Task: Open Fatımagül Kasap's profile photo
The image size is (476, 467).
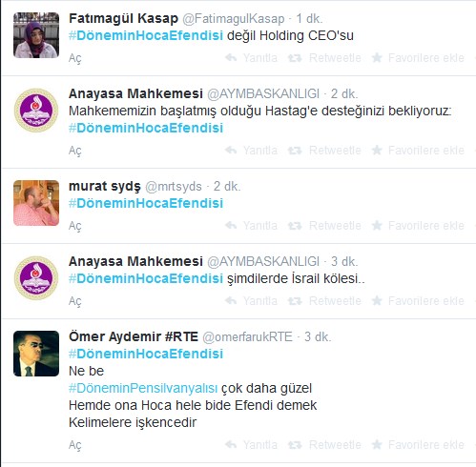Action: [x=36, y=35]
